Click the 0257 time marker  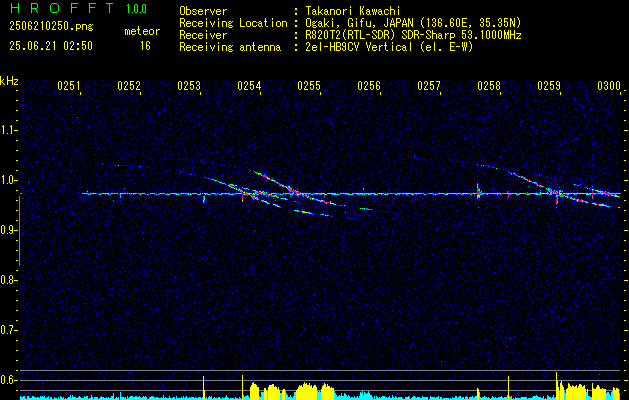tap(429, 86)
